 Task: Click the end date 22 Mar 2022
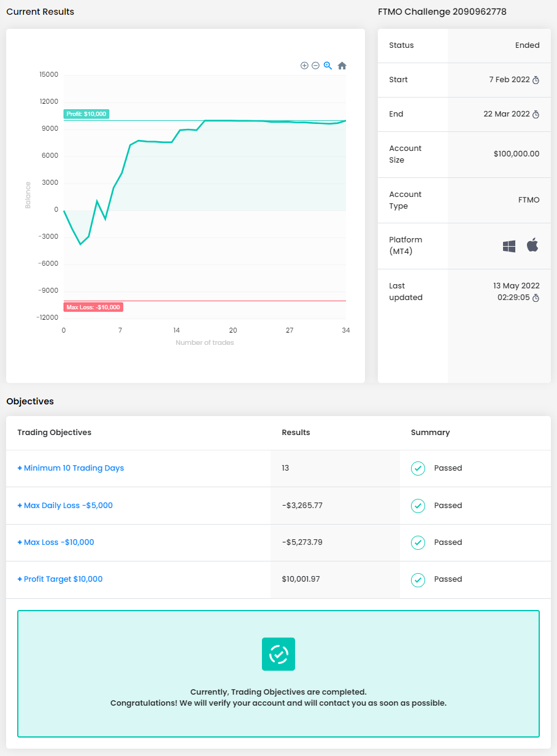(x=507, y=114)
